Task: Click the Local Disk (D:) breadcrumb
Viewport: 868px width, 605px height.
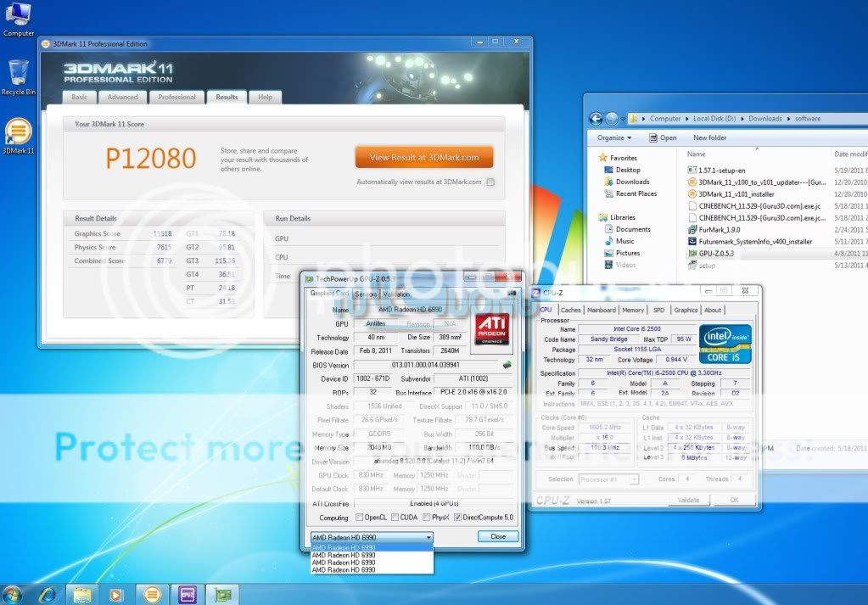Action: tap(714, 119)
